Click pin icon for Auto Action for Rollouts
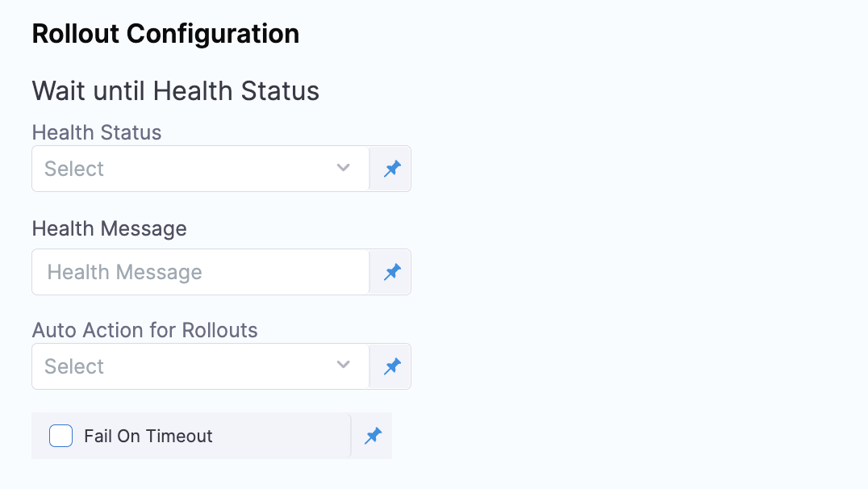Image resolution: width=868 pixels, height=489 pixels. [391, 366]
